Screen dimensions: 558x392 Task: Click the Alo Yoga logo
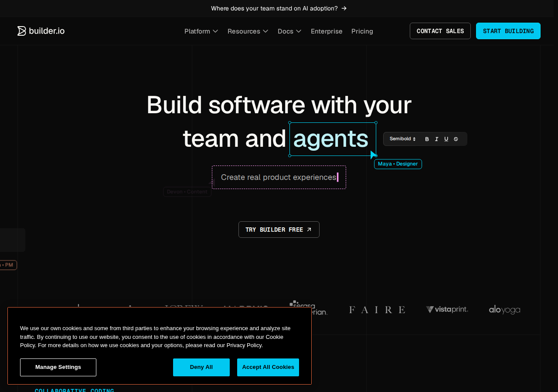[x=504, y=310]
